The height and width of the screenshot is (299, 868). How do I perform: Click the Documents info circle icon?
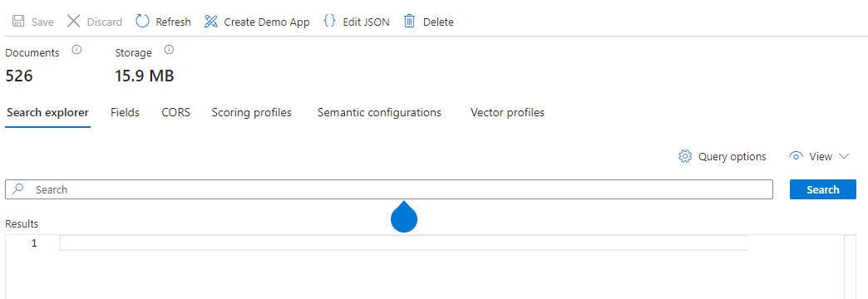click(77, 51)
